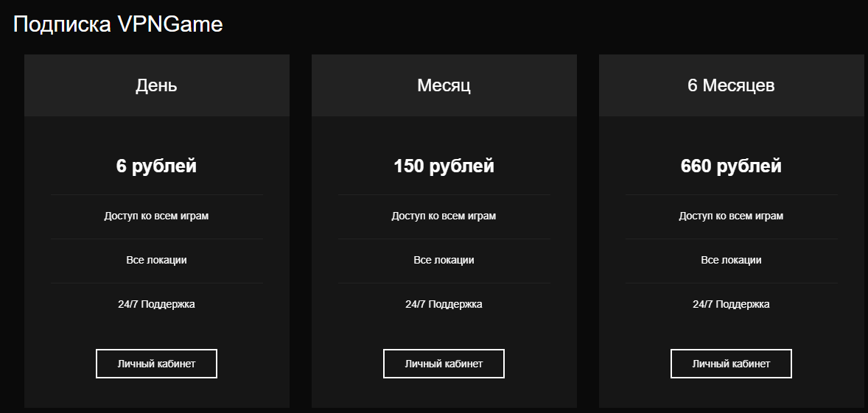Click the dark gap between День and Месяц cards
The width and height of the screenshot is (868, 413).
[x=301, y=232]
